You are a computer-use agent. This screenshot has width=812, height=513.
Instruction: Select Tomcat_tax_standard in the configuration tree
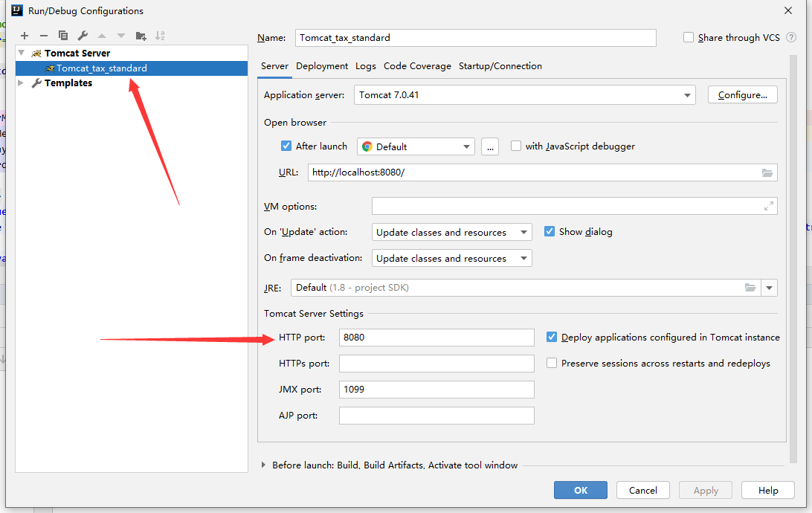click(x=132, y=68)
